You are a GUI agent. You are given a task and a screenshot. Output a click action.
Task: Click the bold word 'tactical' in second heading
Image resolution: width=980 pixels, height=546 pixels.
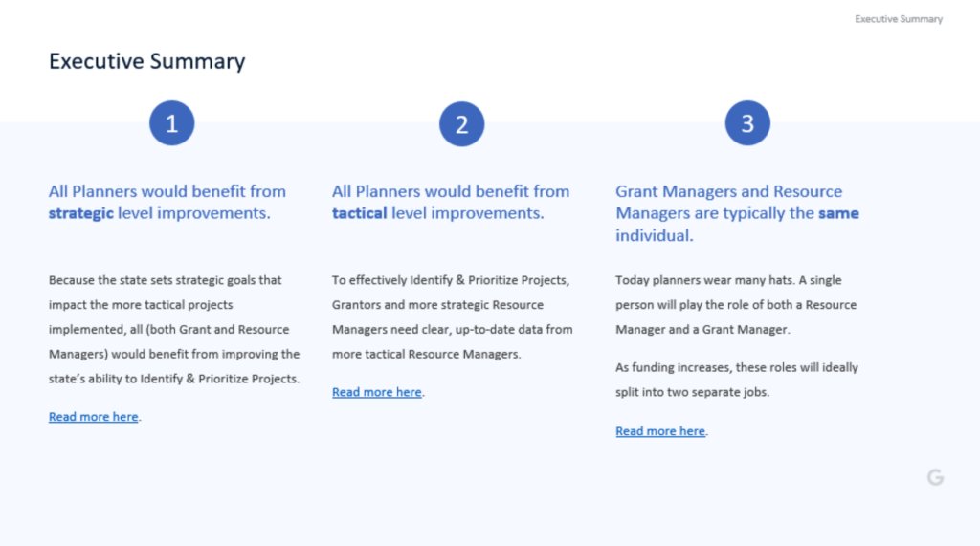359,213
